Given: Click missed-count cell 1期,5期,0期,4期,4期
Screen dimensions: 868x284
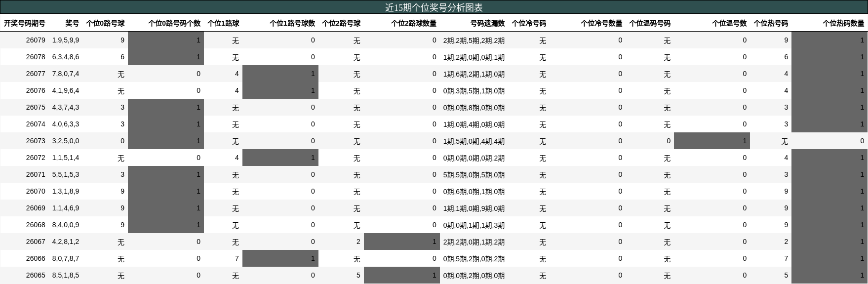Looking at the screenshot, I should [473, 141].
